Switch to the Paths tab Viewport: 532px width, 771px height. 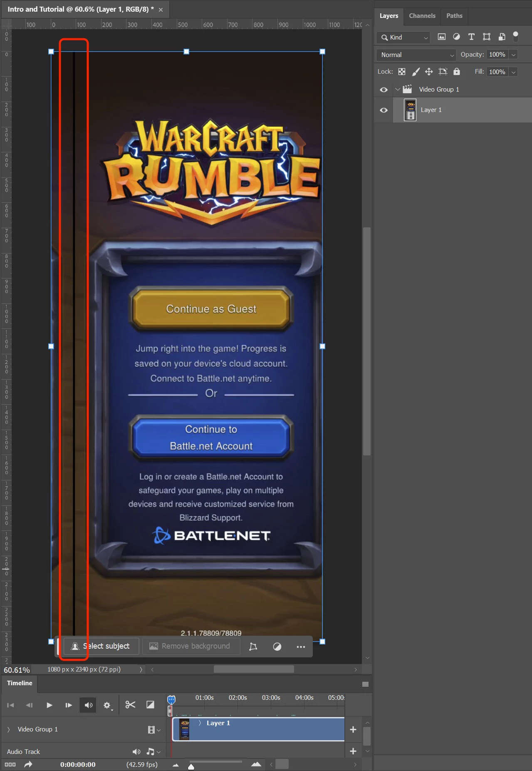(454, 16)
